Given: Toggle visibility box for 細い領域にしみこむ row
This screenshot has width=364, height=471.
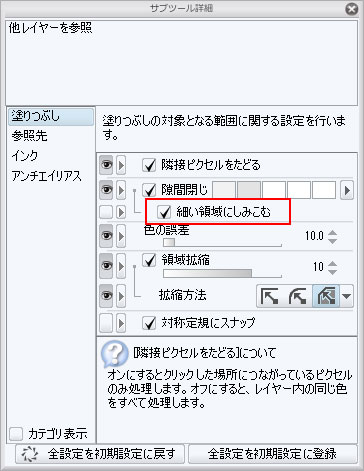Looking at the screenshot, I should click(x=106, y=212).
